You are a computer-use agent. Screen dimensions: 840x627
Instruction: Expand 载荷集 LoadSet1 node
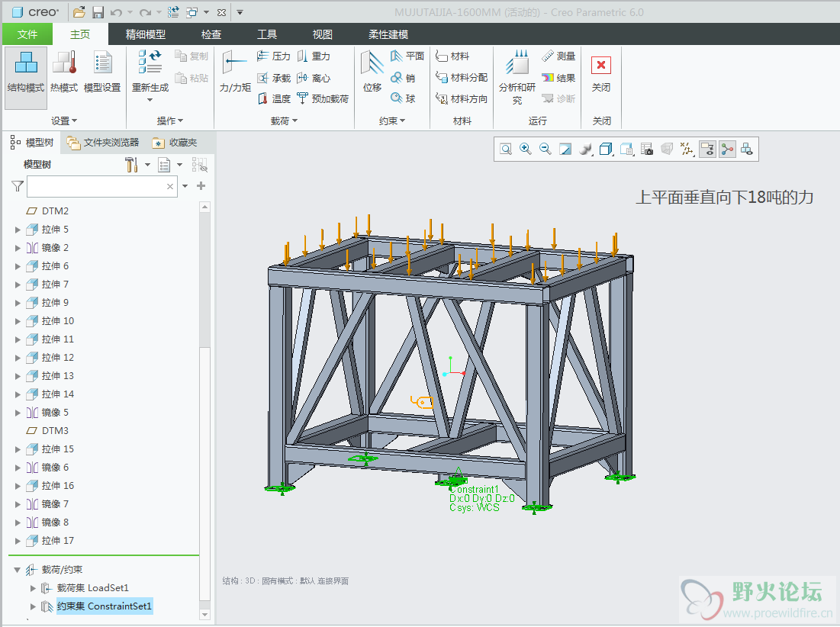34,588
